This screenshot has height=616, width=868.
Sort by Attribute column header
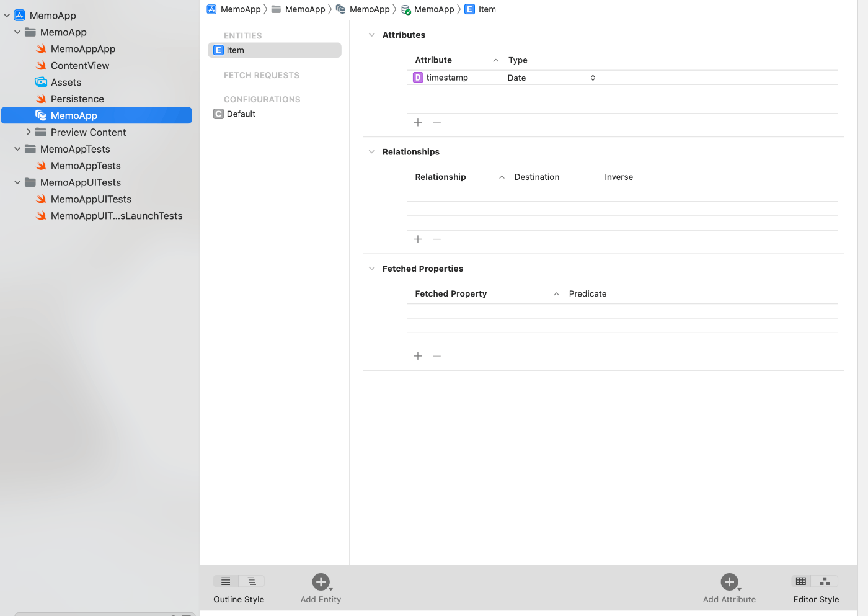(x=433, y=60)
